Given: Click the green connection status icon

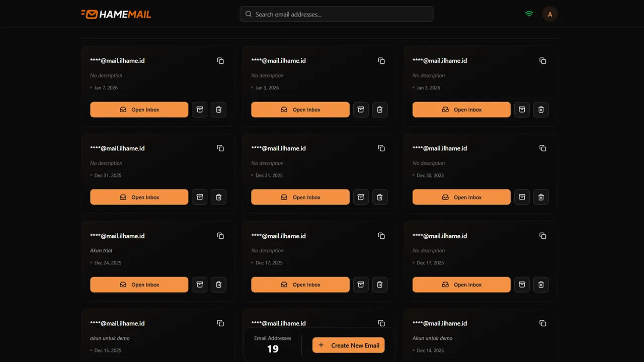Looking at the screenshot, I should click(529, 14).
